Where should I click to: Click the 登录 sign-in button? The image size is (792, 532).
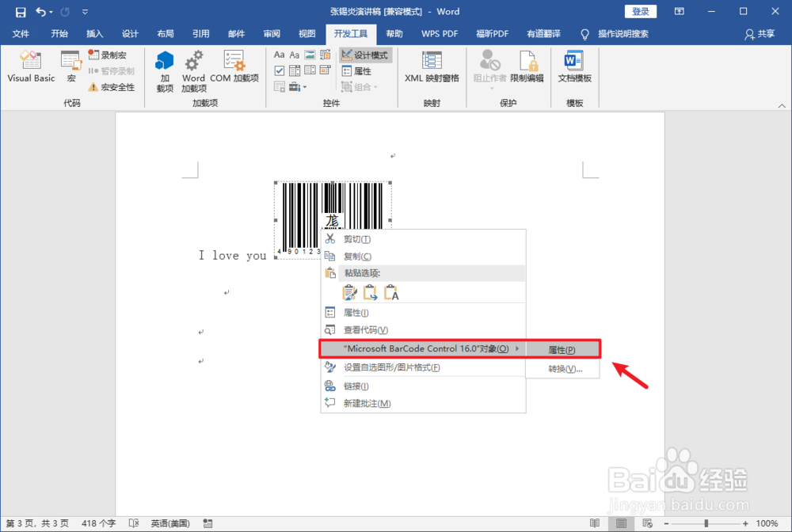click(641, 12)
